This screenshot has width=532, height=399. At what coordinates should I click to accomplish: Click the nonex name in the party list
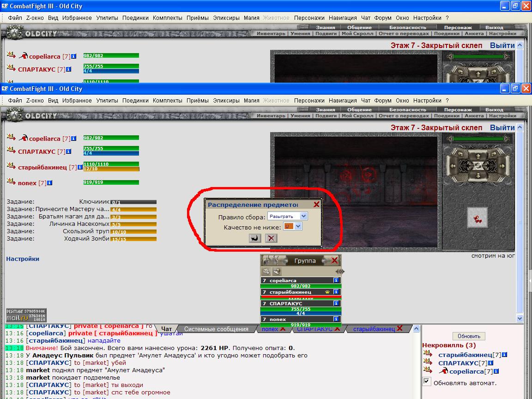[27, 182]
